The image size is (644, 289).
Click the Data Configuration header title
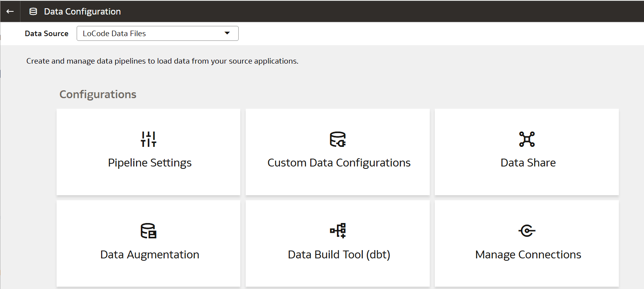(x=82, y=12)
